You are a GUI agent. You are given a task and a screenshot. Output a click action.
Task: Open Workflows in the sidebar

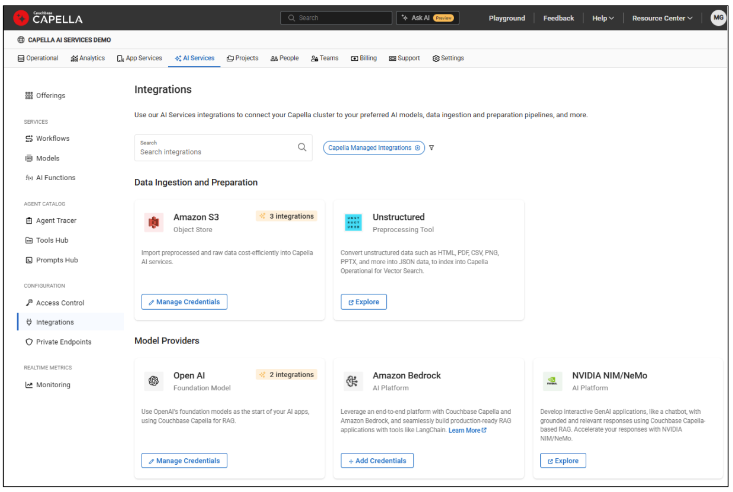pos(47,138)
